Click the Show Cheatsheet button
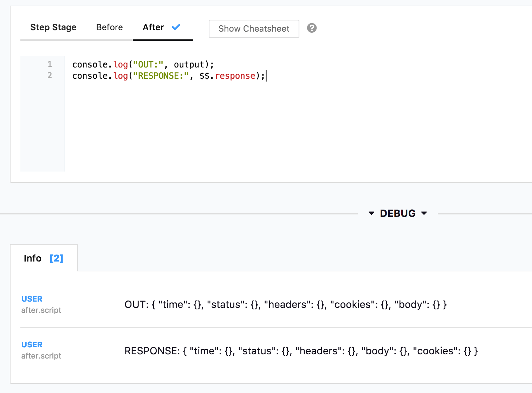Screen dimensions: 532x393 pos(254,28)
